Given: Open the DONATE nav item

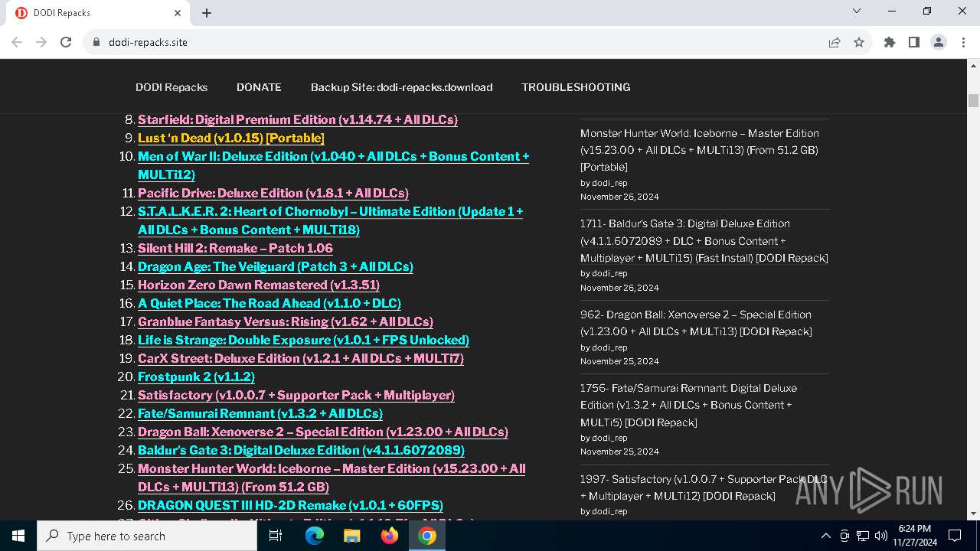Looking at the screenshot, I should click(259, 87).
